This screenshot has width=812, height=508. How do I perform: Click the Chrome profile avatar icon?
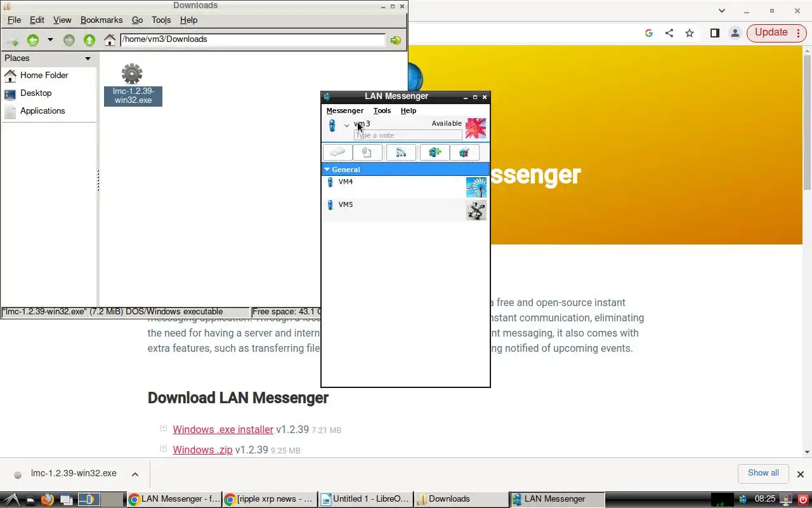click(735, 33)
